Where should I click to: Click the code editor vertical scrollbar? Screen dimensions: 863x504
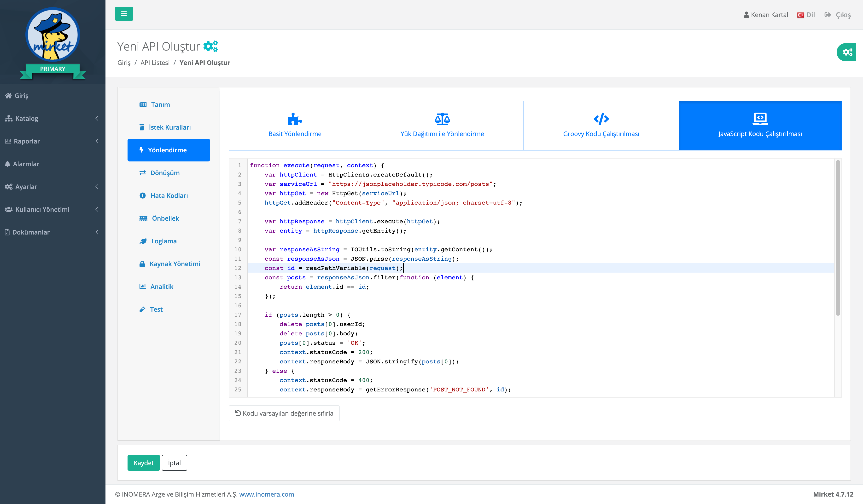point(838,238)
